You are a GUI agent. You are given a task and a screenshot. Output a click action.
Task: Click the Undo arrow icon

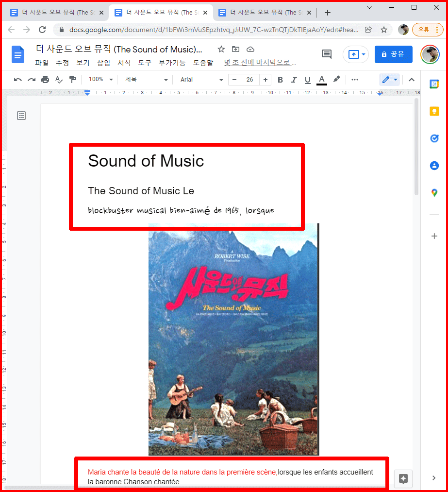point(17,80)
